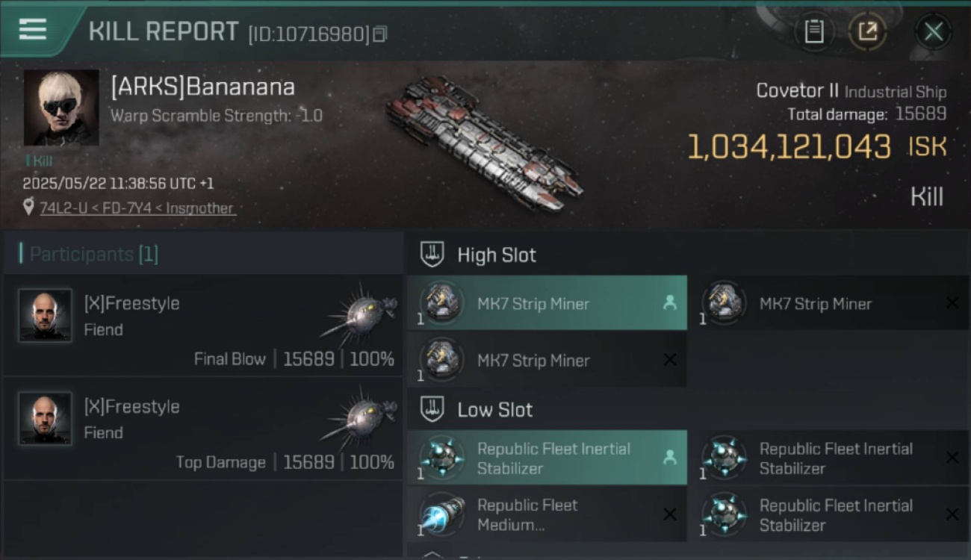Select the Republic Fleet Medium module

coord(547,514)
